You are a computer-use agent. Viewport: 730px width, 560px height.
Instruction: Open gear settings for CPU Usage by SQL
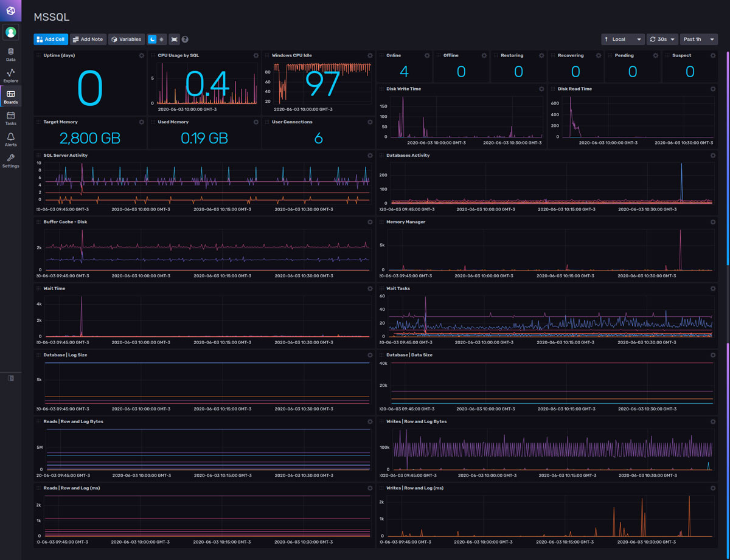[x=256, y=55]
